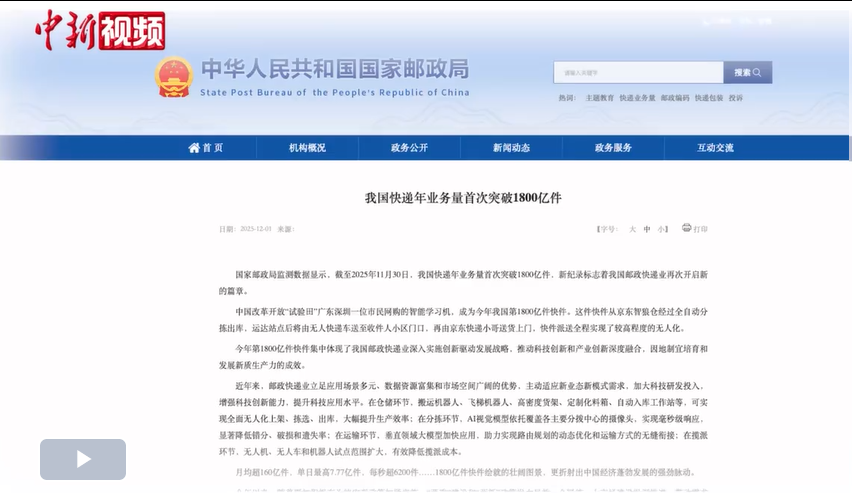The width and height of the screenshot is (852, 493).
Task: Click the national emblem logo
Action: tap(173, 78)
